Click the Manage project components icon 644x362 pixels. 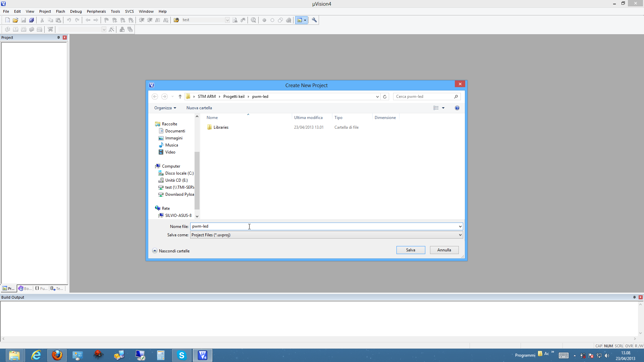pos(122,29)
